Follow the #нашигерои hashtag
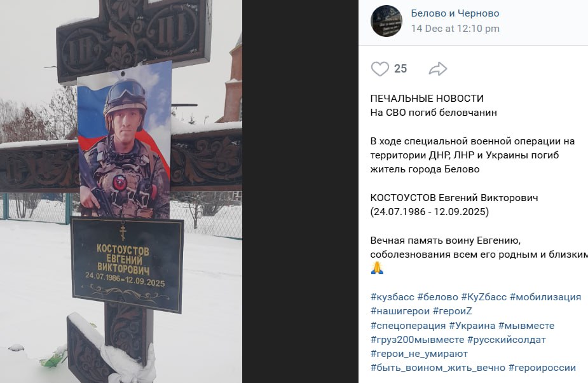The width and height of the screenshot is (588, 383). [x=400, y=311]
